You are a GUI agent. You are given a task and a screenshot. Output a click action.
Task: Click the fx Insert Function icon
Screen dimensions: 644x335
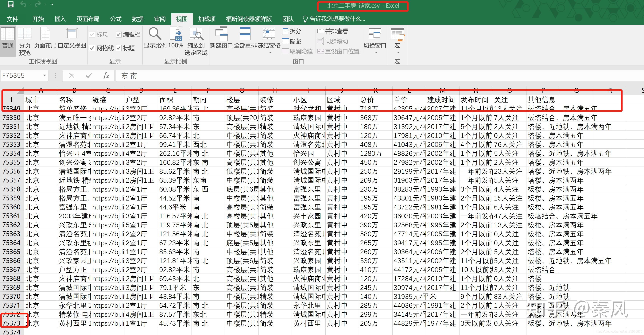tap(106, 76)
